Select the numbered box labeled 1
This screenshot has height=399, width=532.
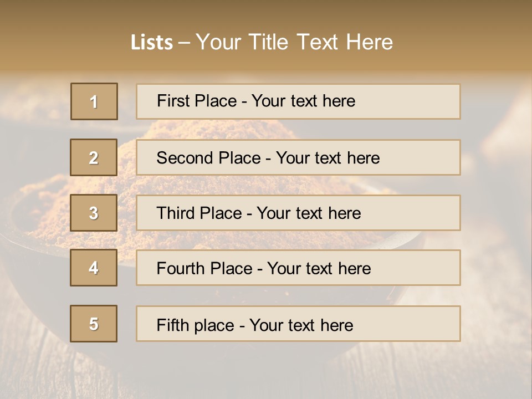coord(94,101)
